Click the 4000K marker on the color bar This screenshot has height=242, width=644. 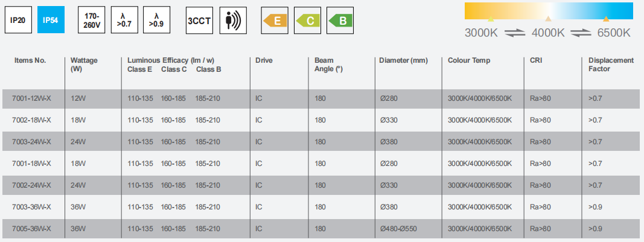(x=548, y=19)
